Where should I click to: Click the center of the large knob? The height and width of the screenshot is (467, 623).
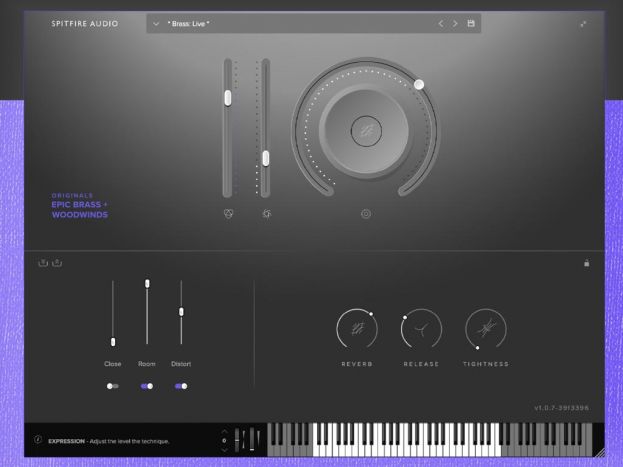[x=366, y=129]
